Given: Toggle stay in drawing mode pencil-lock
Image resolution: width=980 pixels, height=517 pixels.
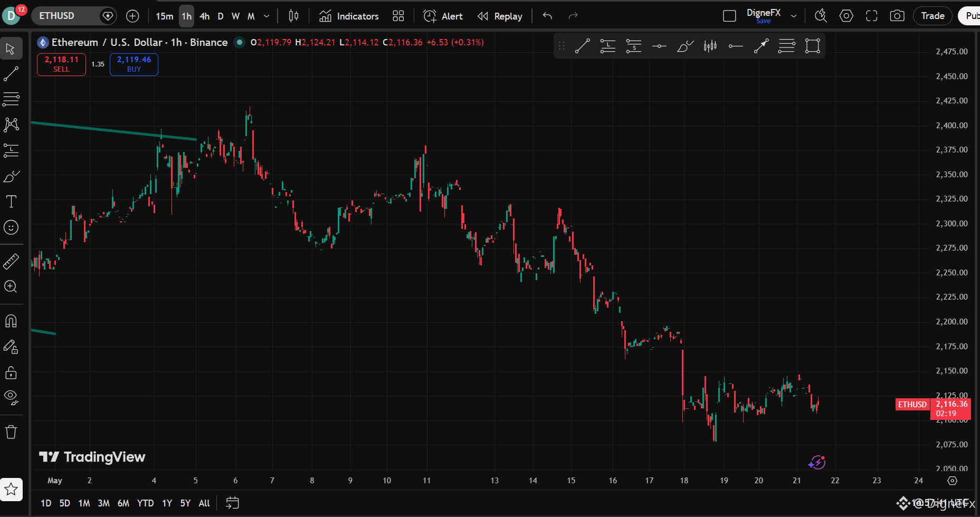Looking at the screenshot, I should (x=11, y=347).
